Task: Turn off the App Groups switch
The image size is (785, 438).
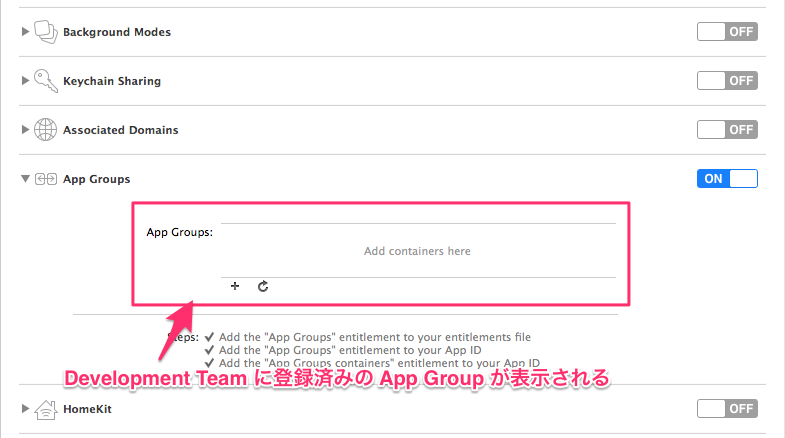Action: 727,179
